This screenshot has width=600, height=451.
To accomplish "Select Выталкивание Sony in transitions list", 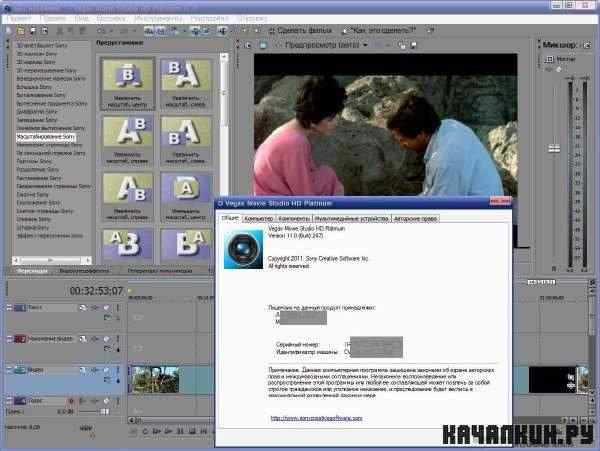I will (41, 95).
